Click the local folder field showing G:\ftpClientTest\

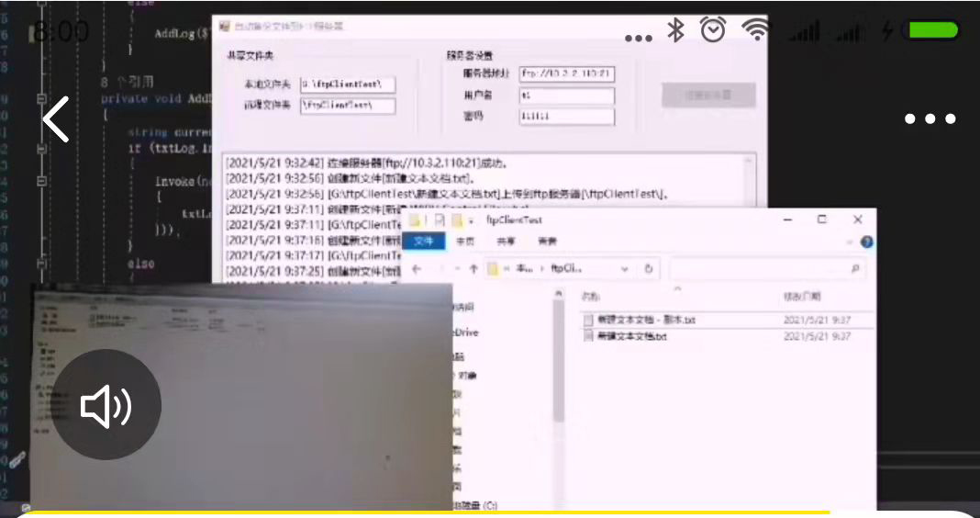[348, 84]
